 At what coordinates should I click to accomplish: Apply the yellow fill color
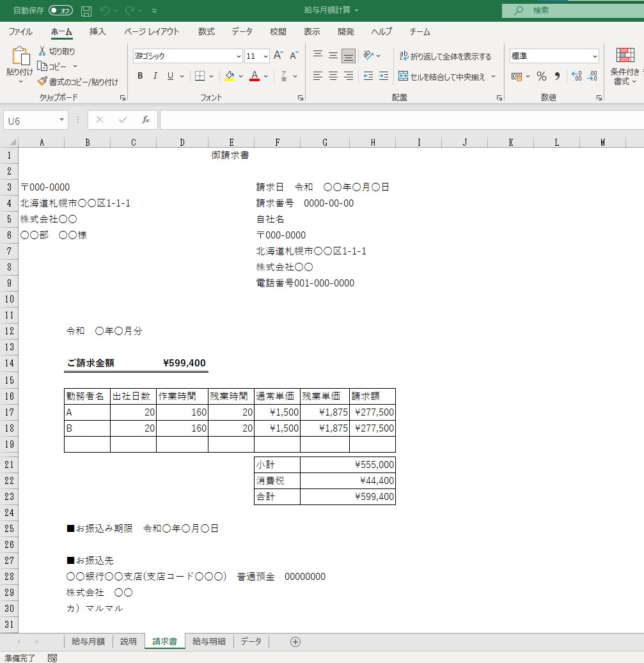230,76
